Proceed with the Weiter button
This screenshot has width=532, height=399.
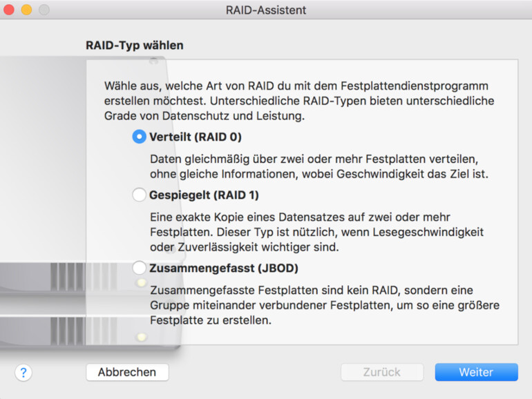pos(476,372)
